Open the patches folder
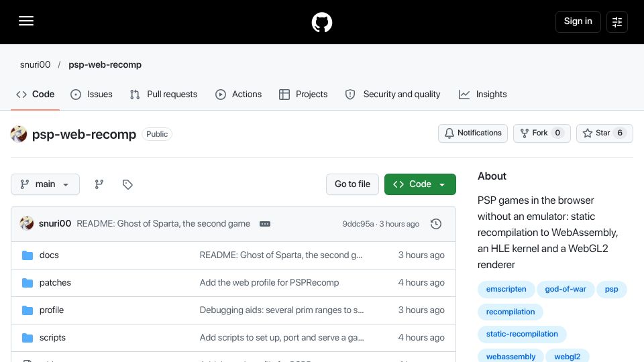644x362 pixels. click(x=55, y=282)
